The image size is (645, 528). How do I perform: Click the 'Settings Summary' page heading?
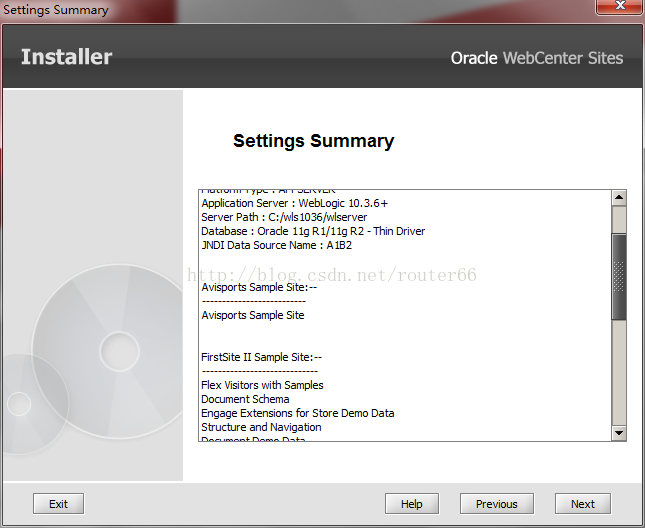pyautogui.click(x=313, y=141)
